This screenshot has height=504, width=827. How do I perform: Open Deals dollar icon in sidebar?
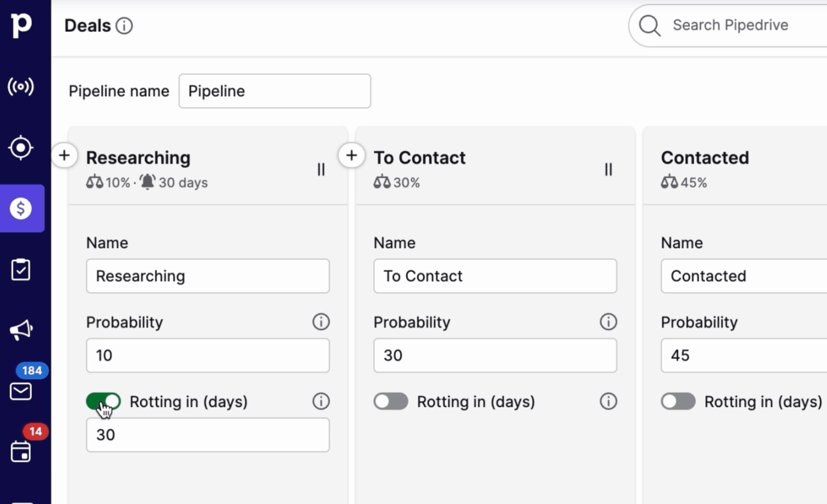21,208
